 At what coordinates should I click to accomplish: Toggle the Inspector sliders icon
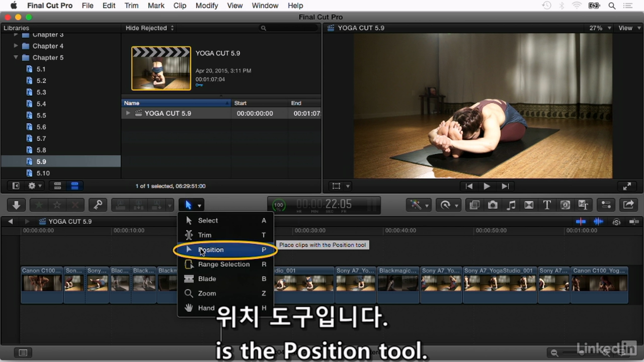606,205
